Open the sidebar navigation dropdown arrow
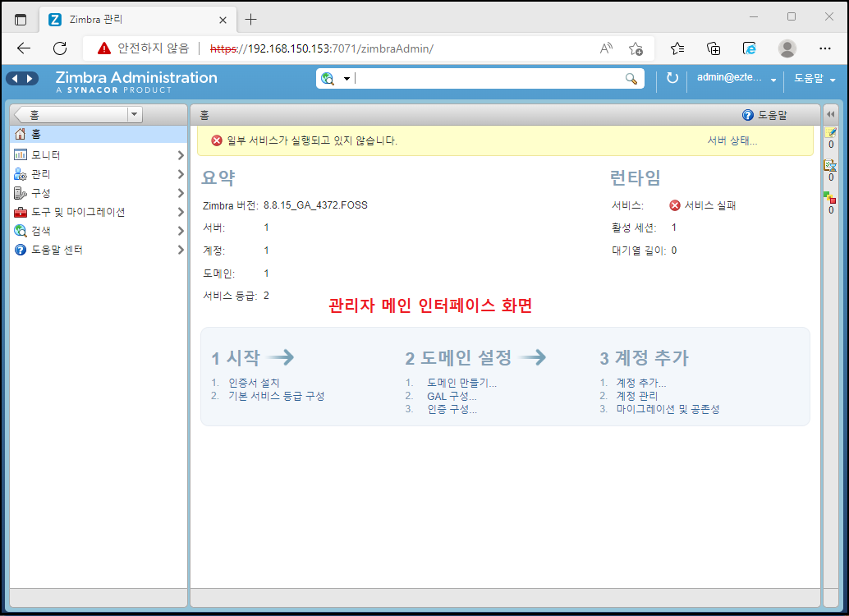This screenshot has width=849, height=616. [135, 115]
